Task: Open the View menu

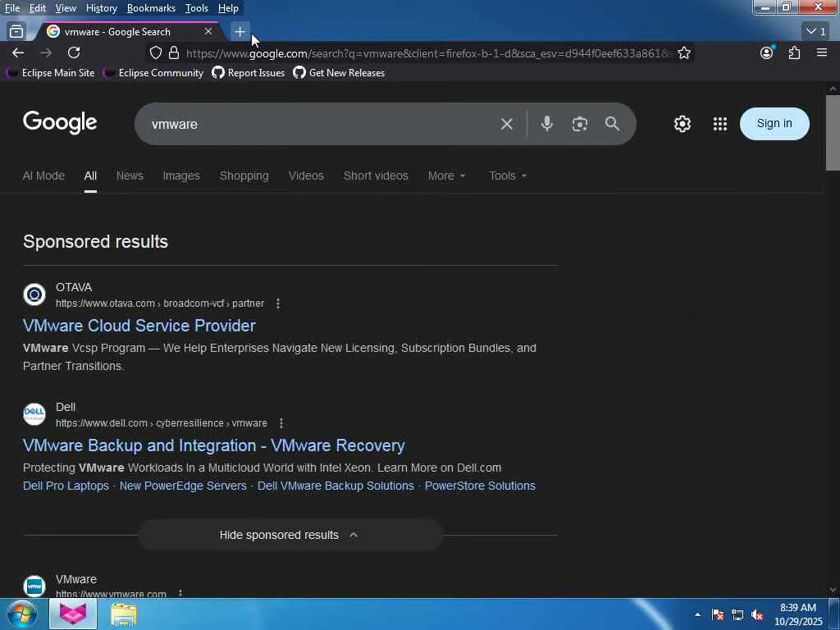Action: pyautogui.click(x=66, y=8)
